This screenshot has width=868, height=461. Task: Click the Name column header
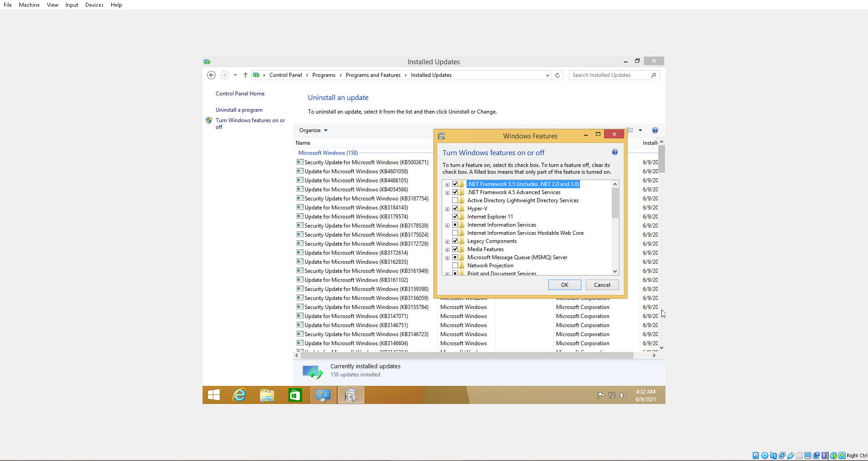pyautogui.click(x=303, y=143)
